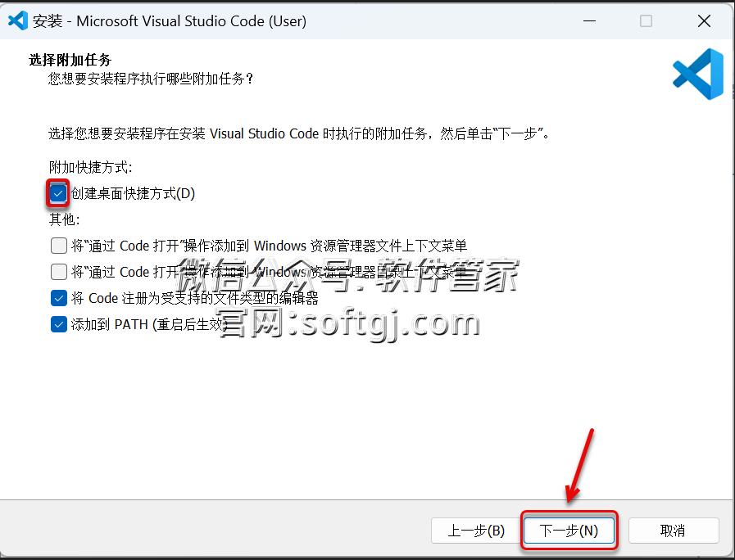Enable the 资源管理器文件上下文菜单 checkbox
The width and height of the screenshot is (735, 560).
pyautogui.click(x=59, y=246)
